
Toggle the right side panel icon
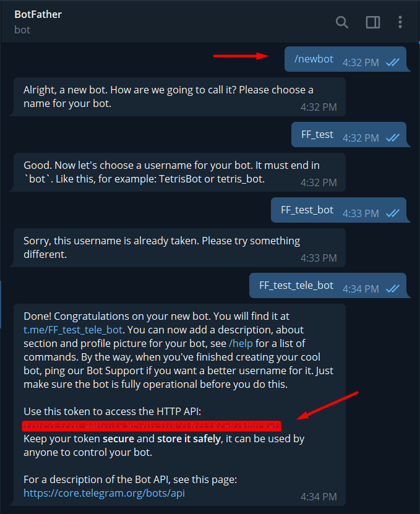[x=373, y=22]
